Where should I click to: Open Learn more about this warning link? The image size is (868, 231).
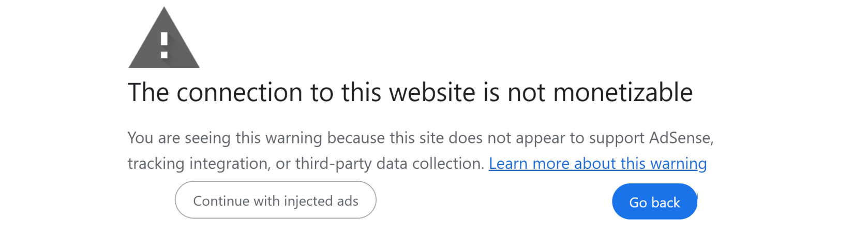pyautogui.click(x=597, y=164)
